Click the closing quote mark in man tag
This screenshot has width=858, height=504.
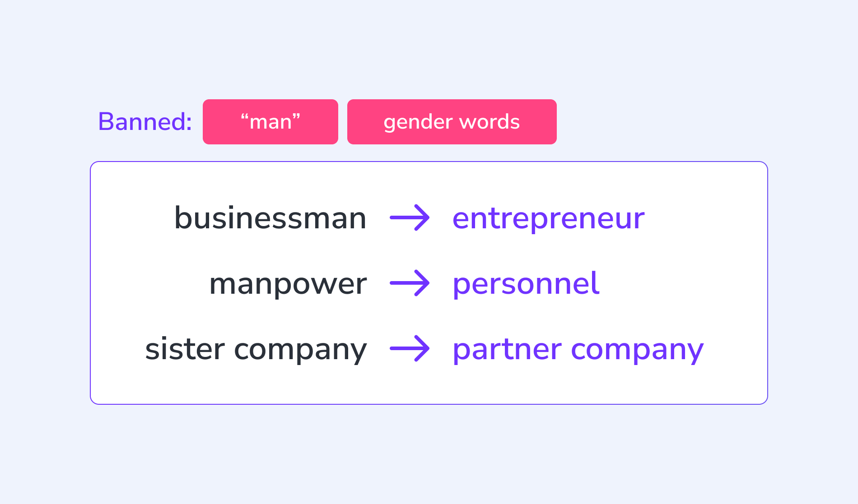pos(296,117)
